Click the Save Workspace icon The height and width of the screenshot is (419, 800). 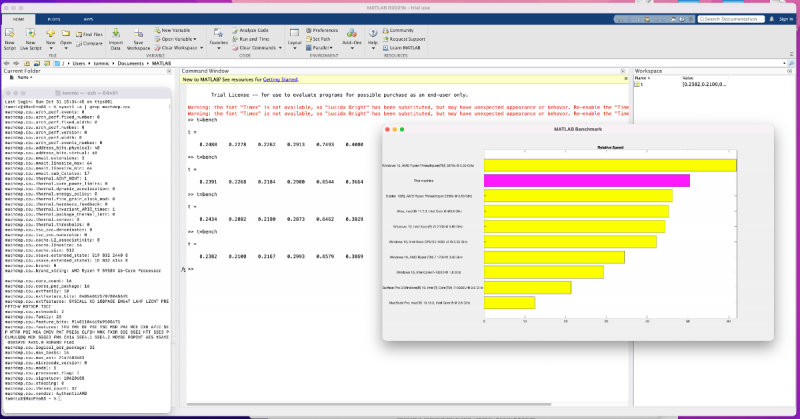tap(139, 35)
